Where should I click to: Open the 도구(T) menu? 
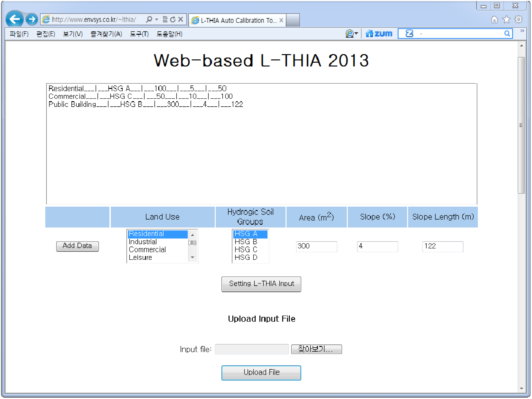[x=139, y=34]
